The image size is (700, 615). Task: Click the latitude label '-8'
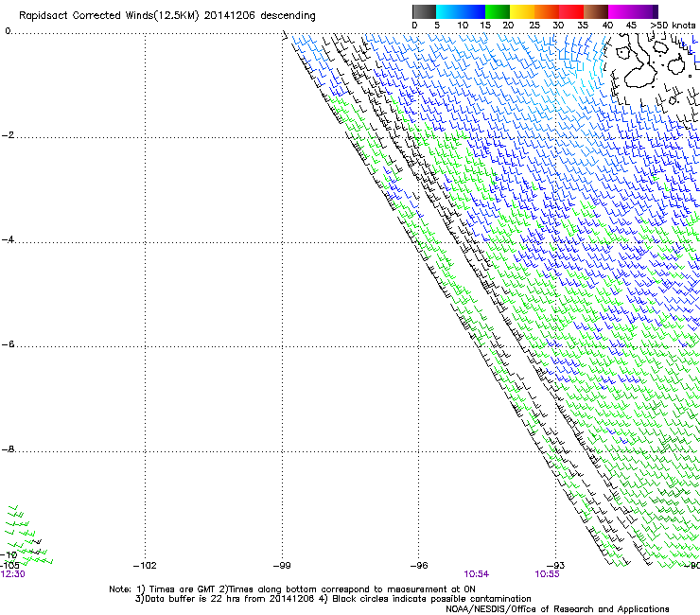pos(8,449)
